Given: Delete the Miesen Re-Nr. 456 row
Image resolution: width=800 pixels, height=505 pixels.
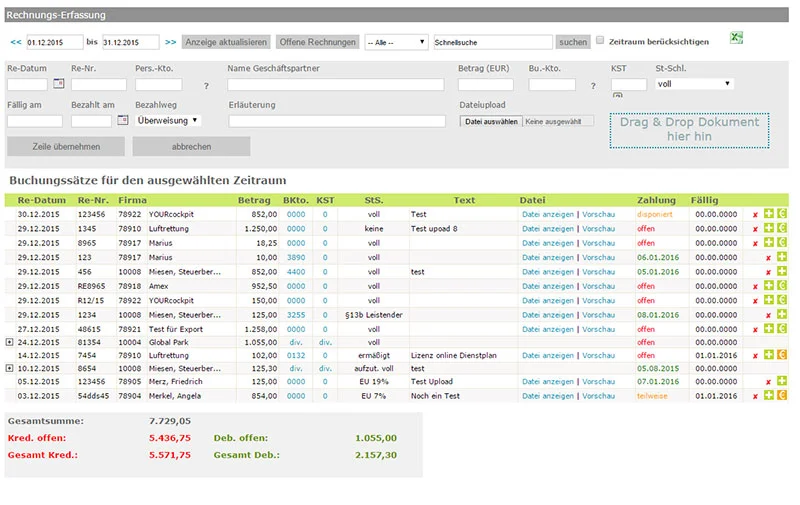Looking at the screenshot, I should (x=768, y=272).
